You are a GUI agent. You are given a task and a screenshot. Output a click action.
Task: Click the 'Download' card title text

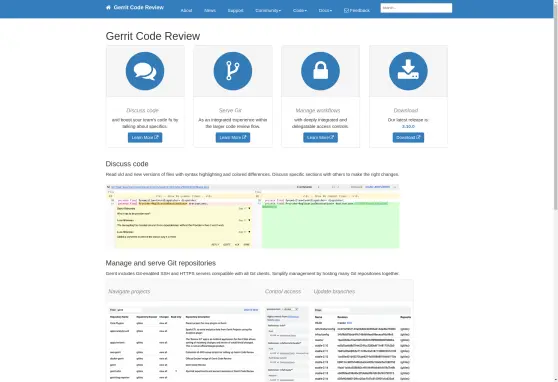click(406, 110)
